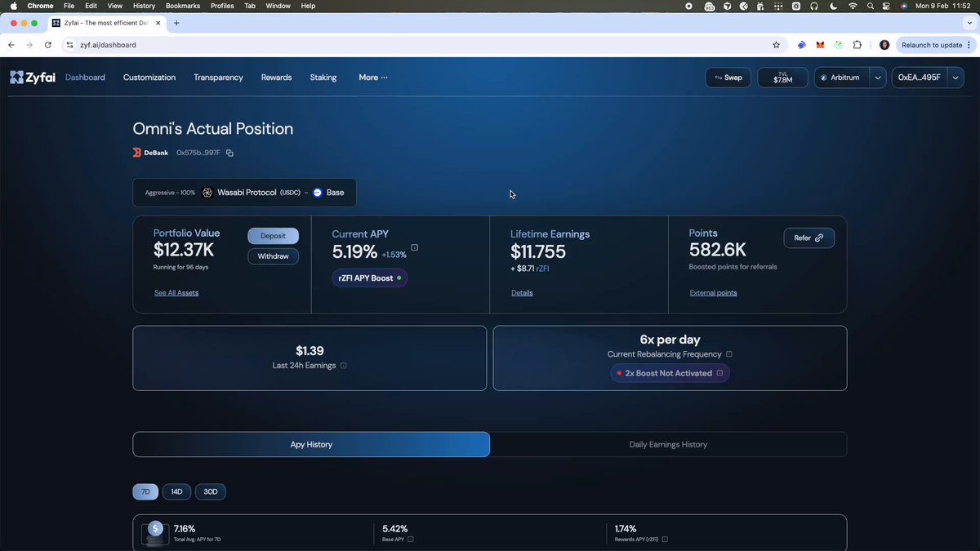
Task: Click the Base network icon
Action: coord(318,192)
